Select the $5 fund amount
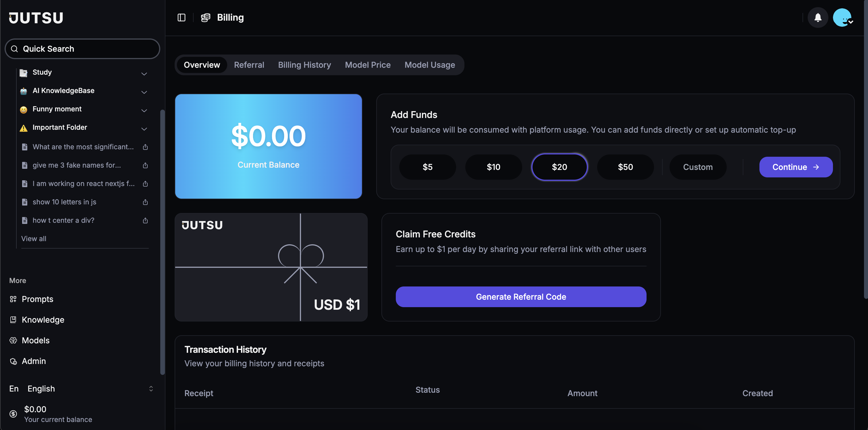868x430 pixels. (427, 167)
